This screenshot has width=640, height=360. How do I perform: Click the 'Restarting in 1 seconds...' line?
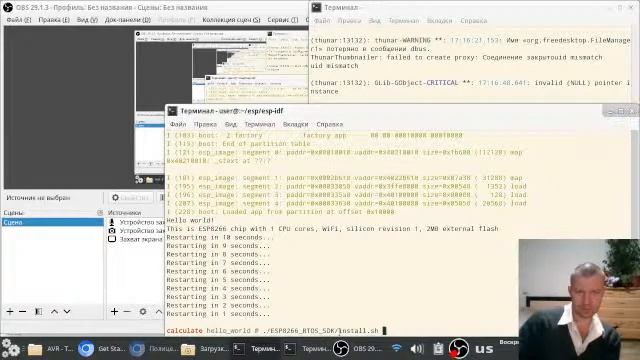[218, 314]
